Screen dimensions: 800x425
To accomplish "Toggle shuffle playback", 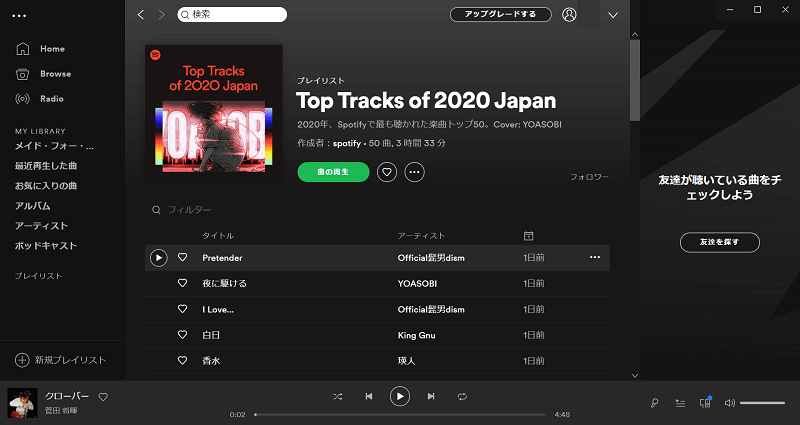I will (338, 396).
